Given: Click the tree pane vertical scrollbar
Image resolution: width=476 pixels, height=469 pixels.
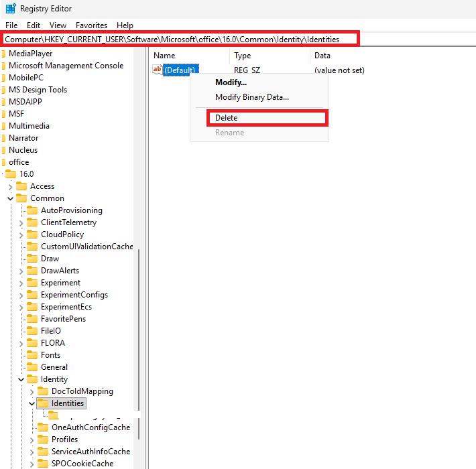Looking at the screenshot, I should click(139, 344).
